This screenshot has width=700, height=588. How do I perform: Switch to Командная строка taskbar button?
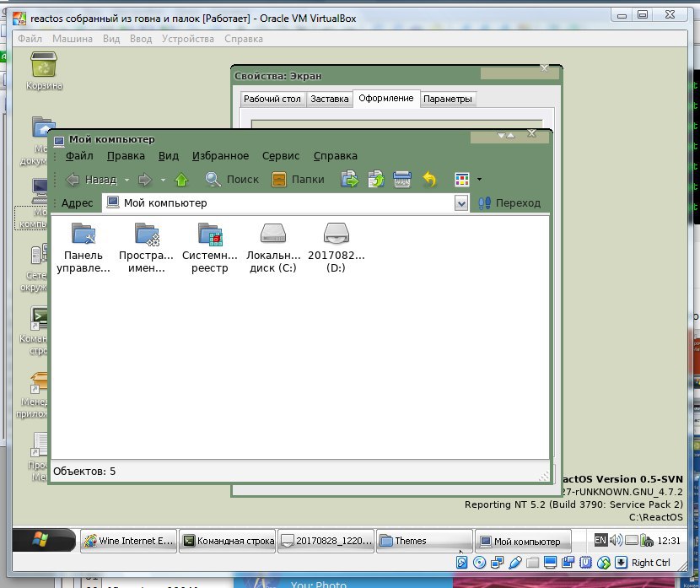[x=229, y=542]
